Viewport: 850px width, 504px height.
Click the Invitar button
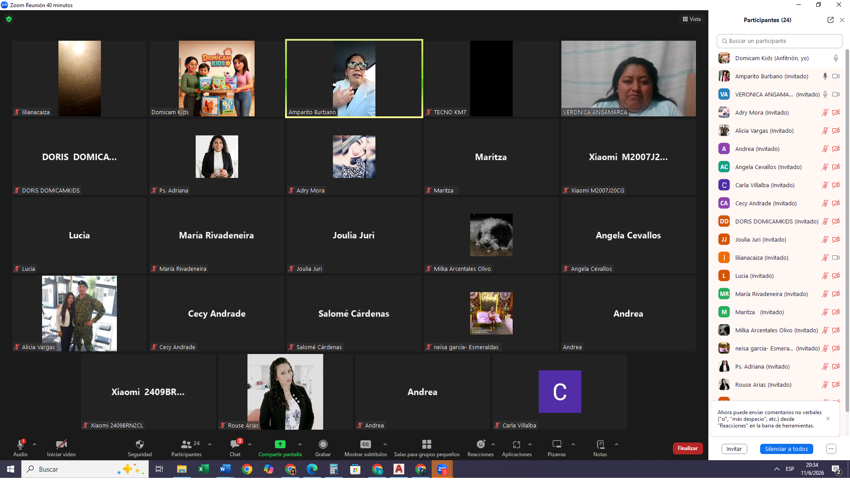pyautogui.click(x=734, y=449)
